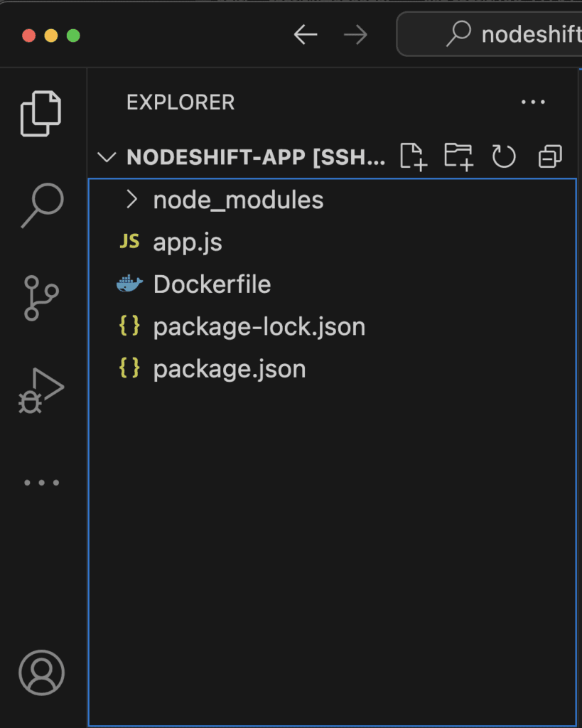Open the Source Control view
This screenshot has height=728, width=582.
point(41,298)
